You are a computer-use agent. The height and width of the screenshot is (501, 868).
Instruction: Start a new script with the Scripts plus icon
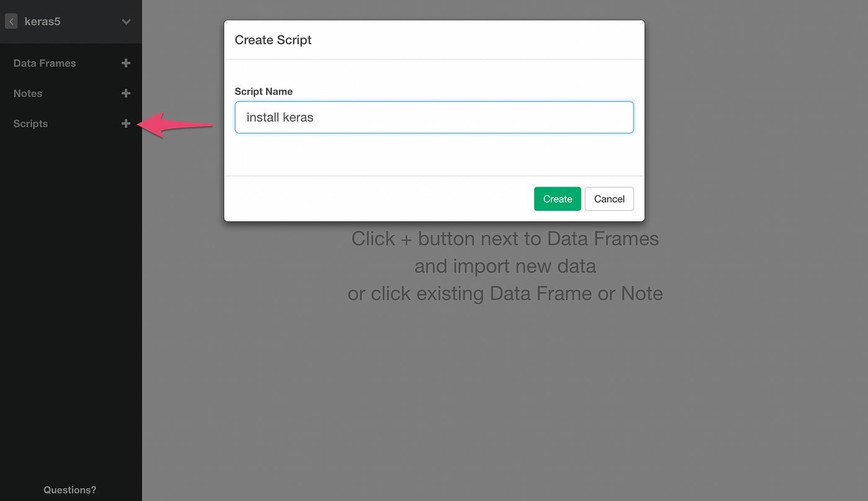[126, 123]
